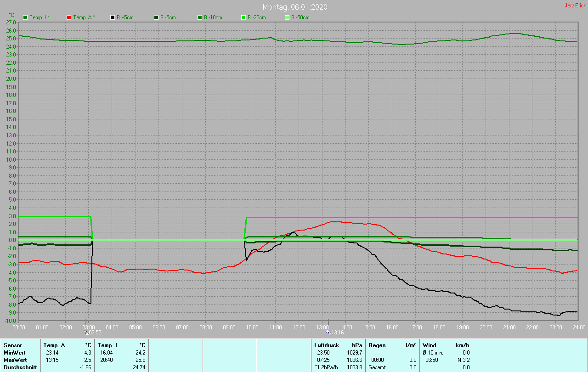588x372 pixels.
Task: Click the bright green B -20cm swatch
Action: (x=243, y=17)
